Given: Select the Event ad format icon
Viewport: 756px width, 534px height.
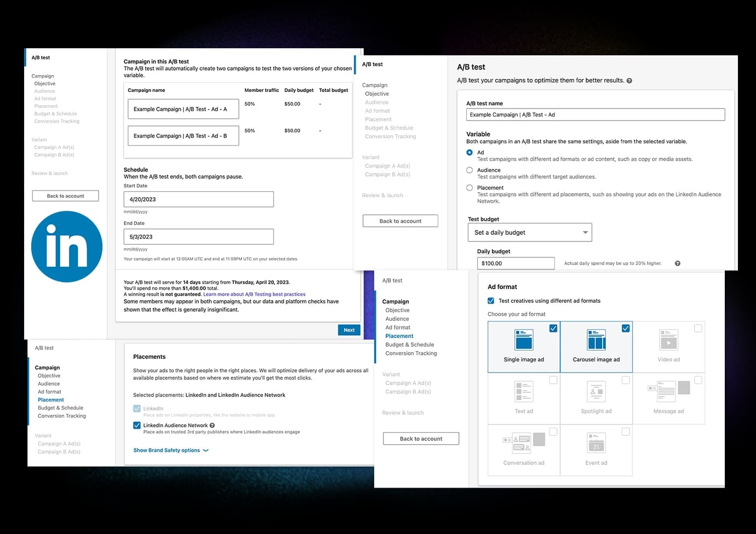Looking at the screenshot, I should click(x=596, y=443).
